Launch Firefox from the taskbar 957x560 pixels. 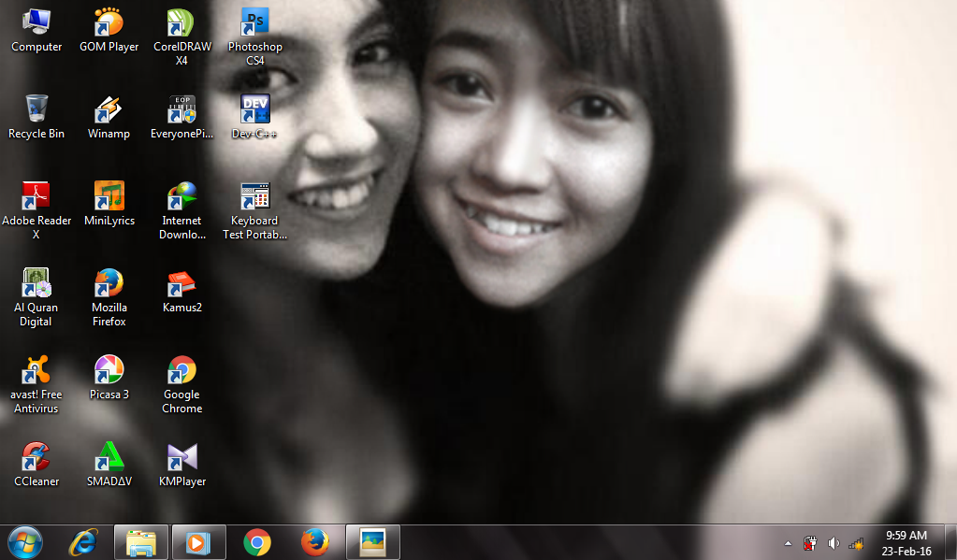pos(315,542)
